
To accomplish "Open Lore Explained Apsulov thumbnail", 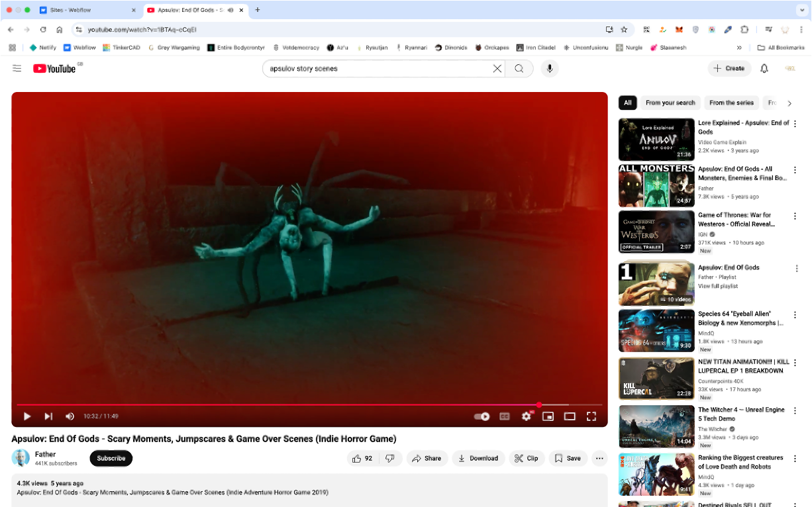I will pos(656,139).
